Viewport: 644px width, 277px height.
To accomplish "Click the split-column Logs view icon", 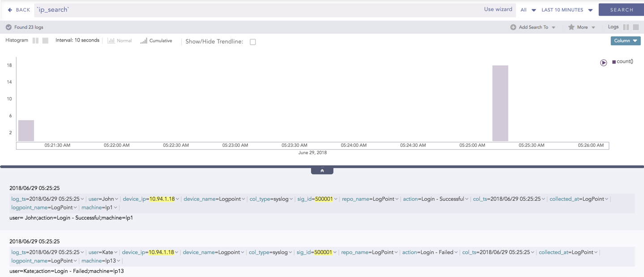I will click(x=626, y=27).
